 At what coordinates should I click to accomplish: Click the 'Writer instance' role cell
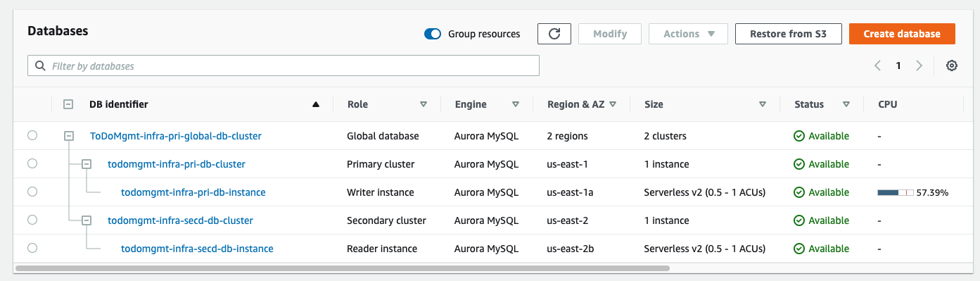[x=381, y=192]
